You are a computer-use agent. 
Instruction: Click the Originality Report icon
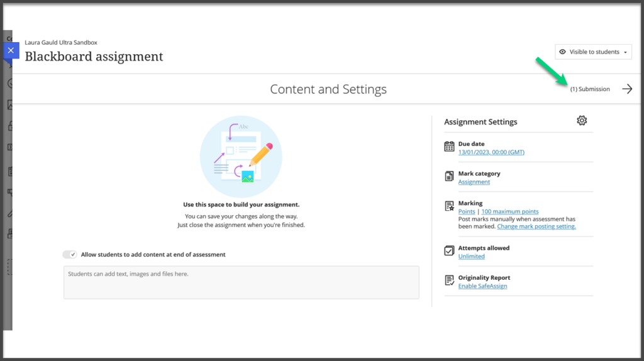[449, 280]
